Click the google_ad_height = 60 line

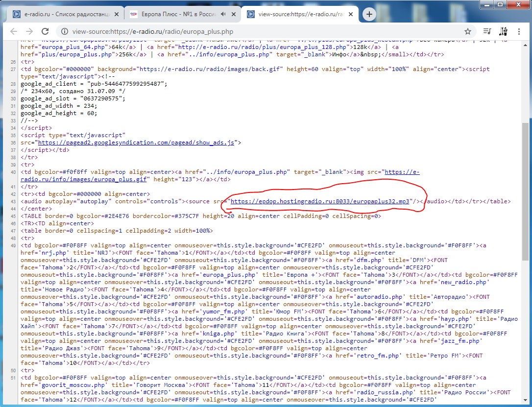click(x=59, y=113)
